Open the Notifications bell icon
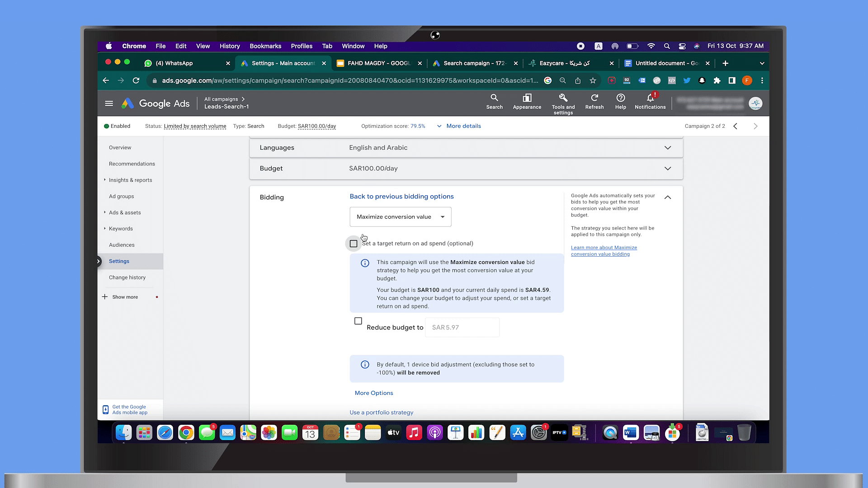This screenshot has width=868, height=488. pyautogui.click(x=650, y=98)
